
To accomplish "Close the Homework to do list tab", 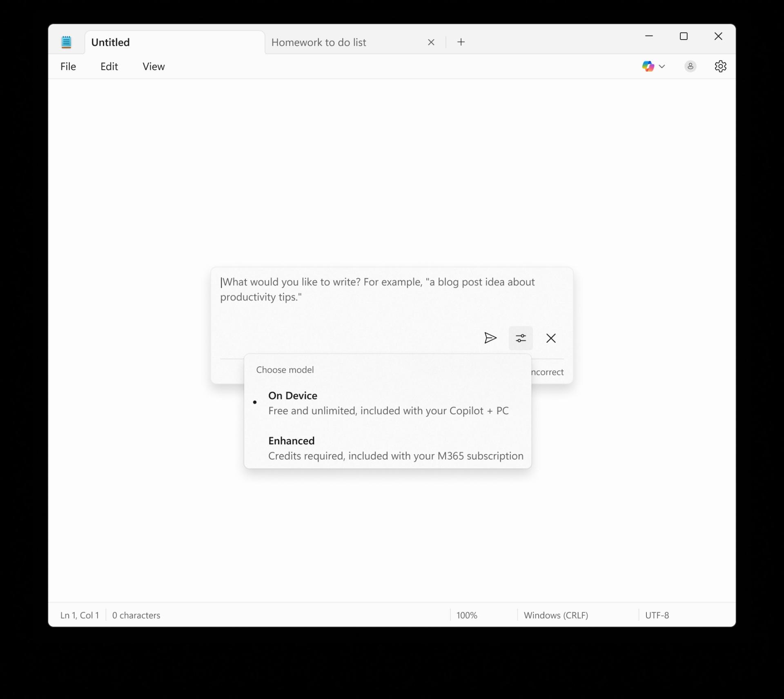I will coord(431,42).
